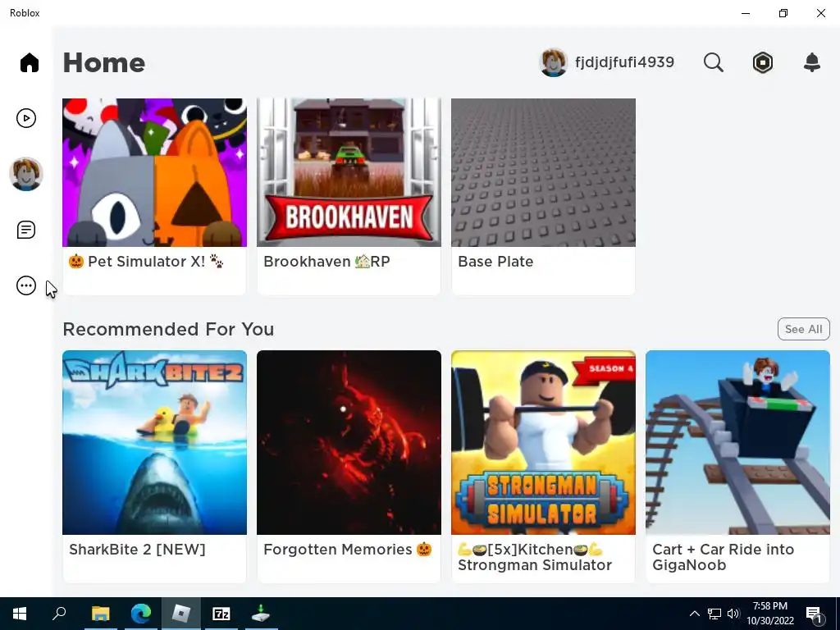Image resolution: width=840 pixels, height=630 pixels.
Task: Click the "SharkBite 2 [NEW]" title text
Action: 137,550
